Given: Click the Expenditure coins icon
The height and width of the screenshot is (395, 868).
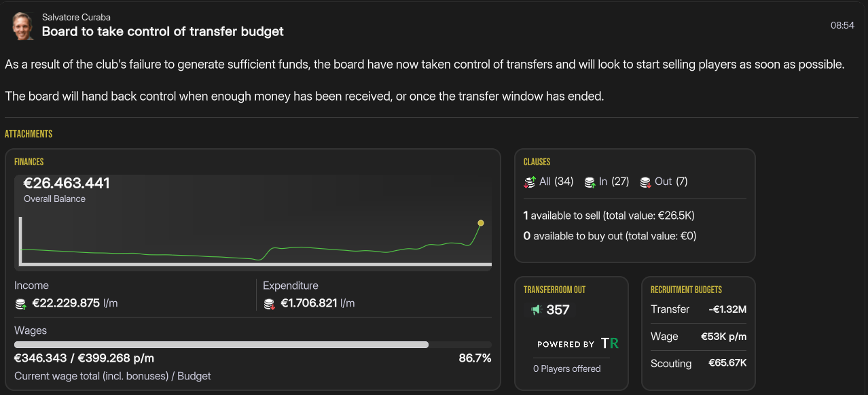Looking at the screenshot, I should (x=270, y=304).
